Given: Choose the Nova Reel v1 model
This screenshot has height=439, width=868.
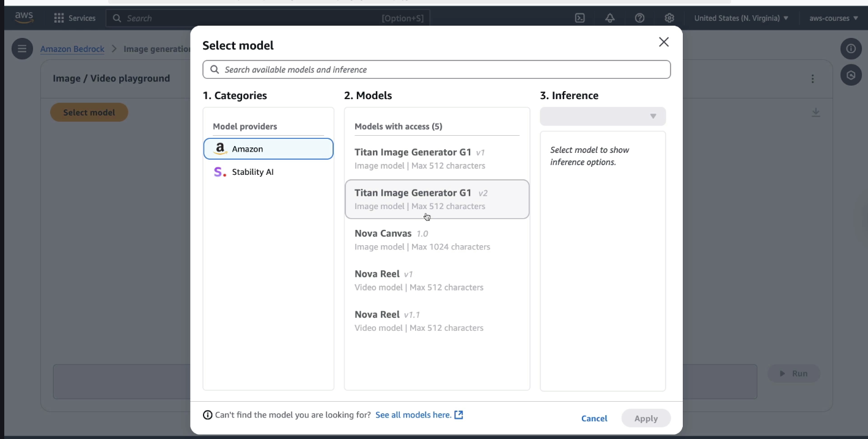Looking at the screenshot, I should click(437, 280).
